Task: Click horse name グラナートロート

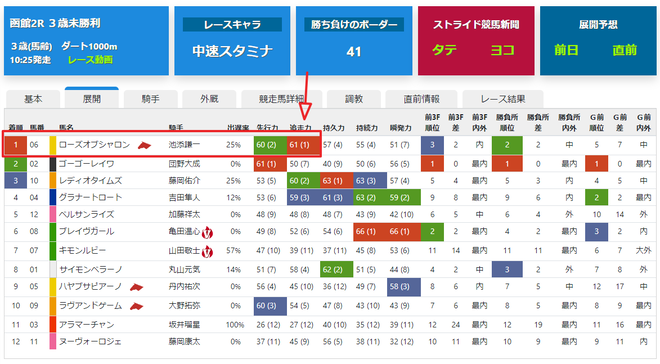Action: click(90, 197)
